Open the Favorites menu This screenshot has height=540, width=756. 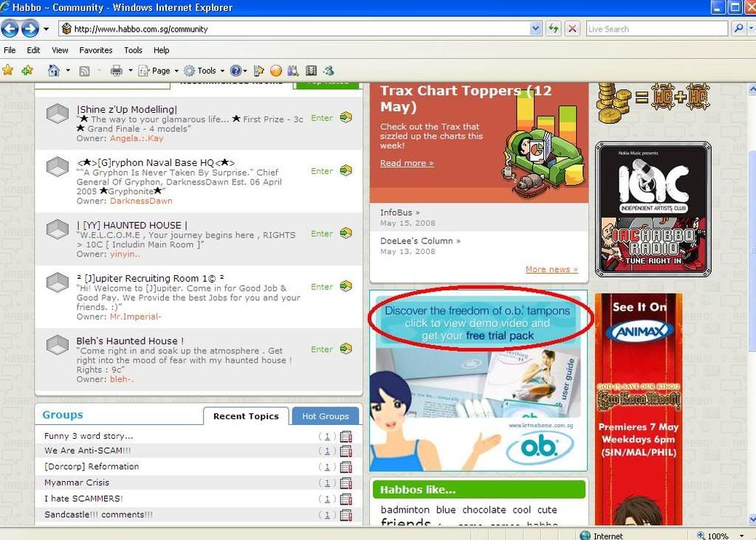point(95,50)
